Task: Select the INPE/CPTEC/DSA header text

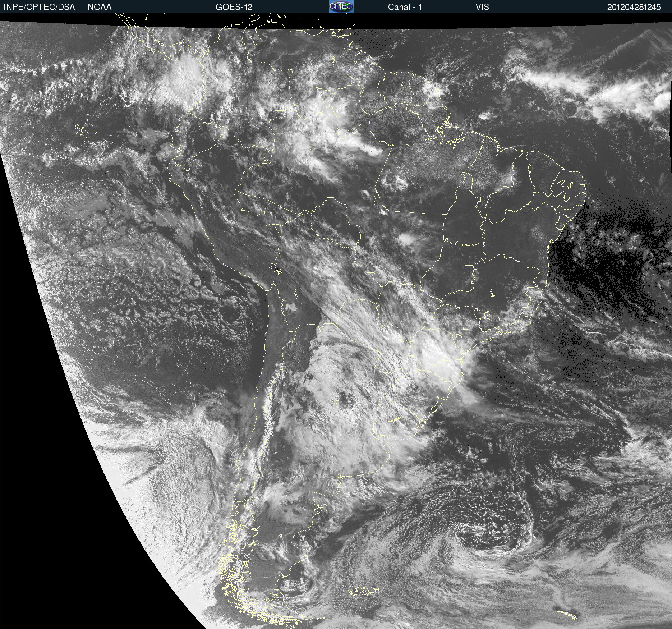Action: [39, 7]
